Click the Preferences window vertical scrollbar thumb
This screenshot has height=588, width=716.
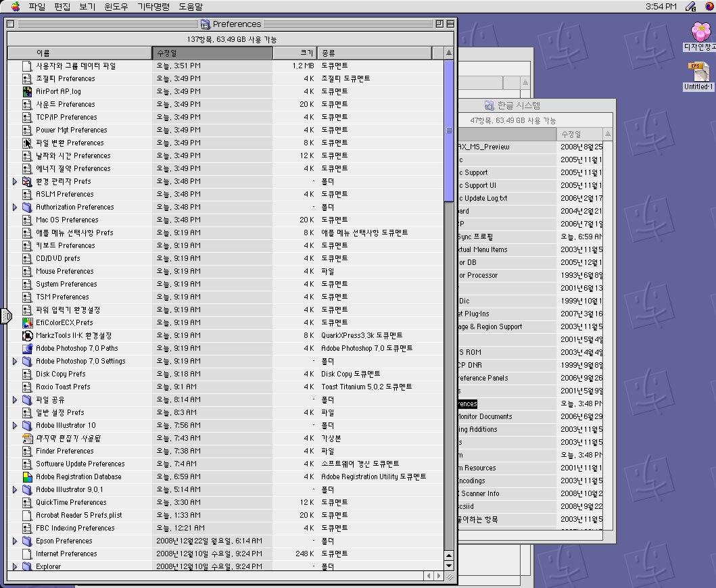449,130
